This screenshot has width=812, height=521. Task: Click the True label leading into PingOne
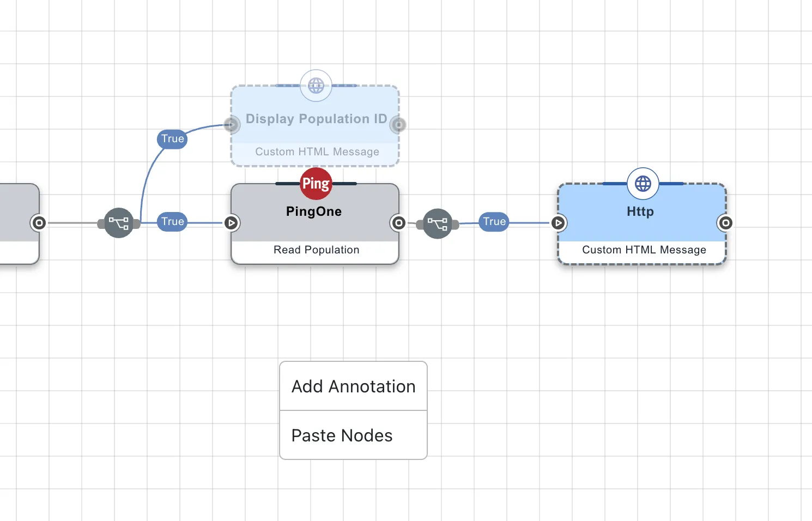(x=173, y=222)
